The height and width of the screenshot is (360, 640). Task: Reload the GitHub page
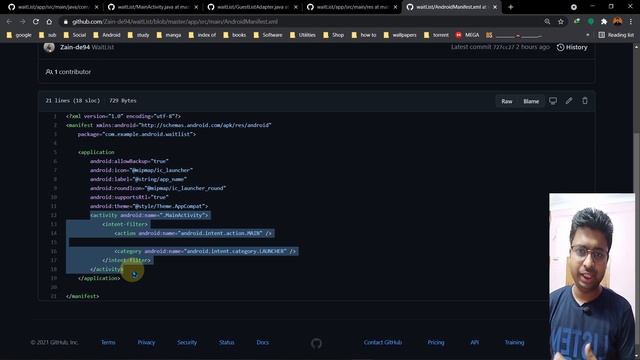point(36,22)
